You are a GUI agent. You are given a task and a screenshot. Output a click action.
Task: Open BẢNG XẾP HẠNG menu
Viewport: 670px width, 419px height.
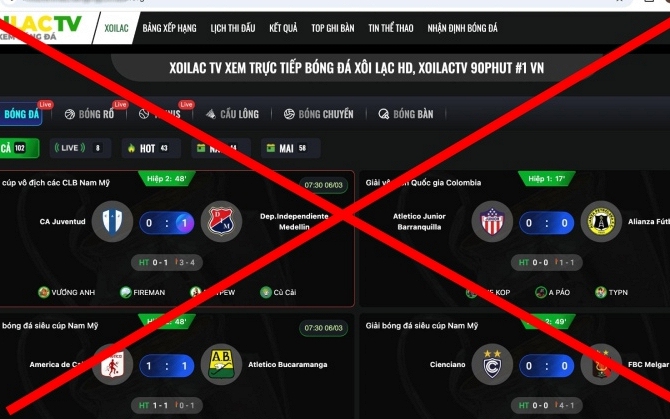(170, 28)
